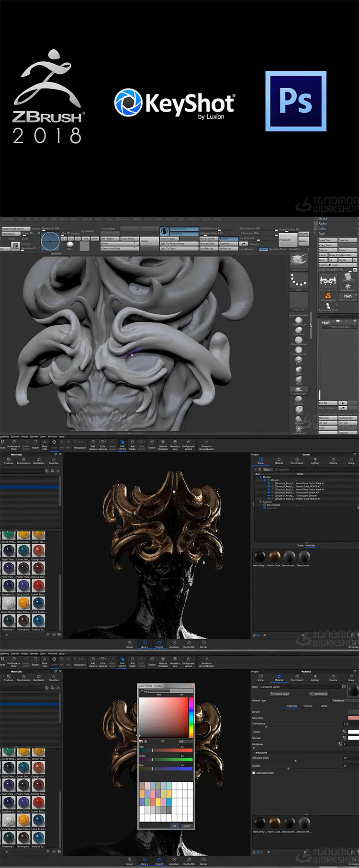The width and height of the screenshot is (359, 868).
Task: Open the RGB color mode dropdown in Color Picker
Action: [x=185, y=741]
